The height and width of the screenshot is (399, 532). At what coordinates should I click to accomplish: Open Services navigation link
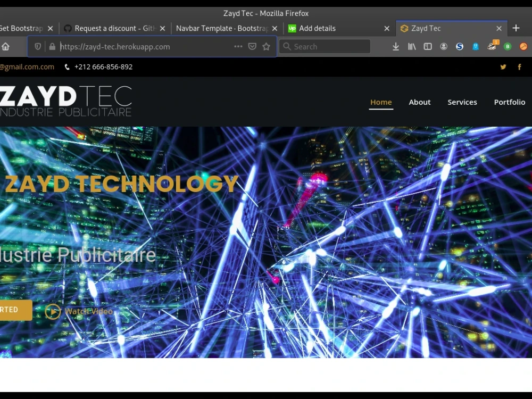462,102
